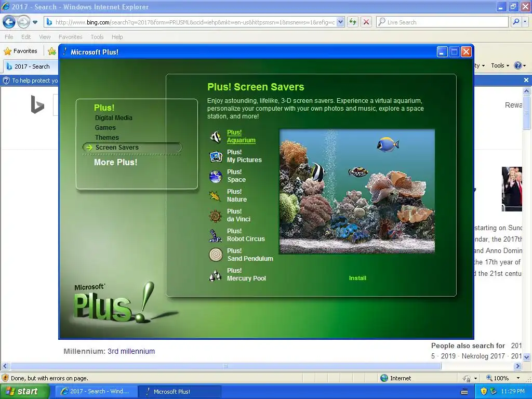The height and width of the screenshot is (399, 532).
Task: Select Games in Plus! sidebar
Action: pyautogui.click(x=105, y=128)
